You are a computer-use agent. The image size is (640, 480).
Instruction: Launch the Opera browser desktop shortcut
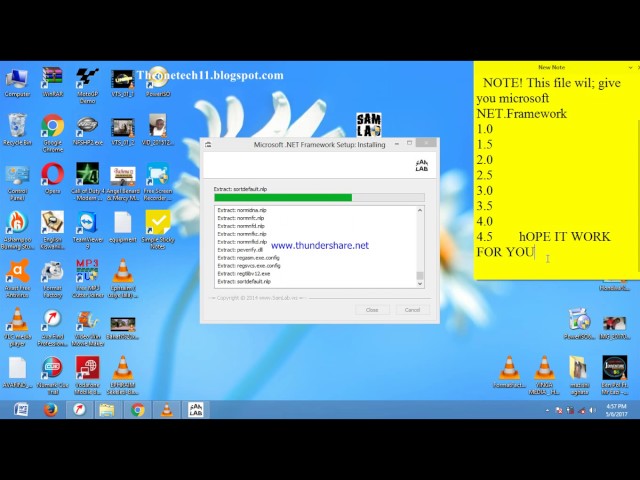[53, 179]
